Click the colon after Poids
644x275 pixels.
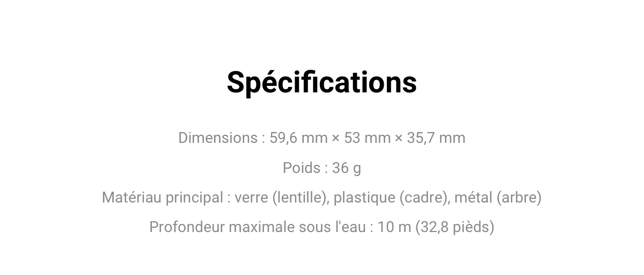326,169
